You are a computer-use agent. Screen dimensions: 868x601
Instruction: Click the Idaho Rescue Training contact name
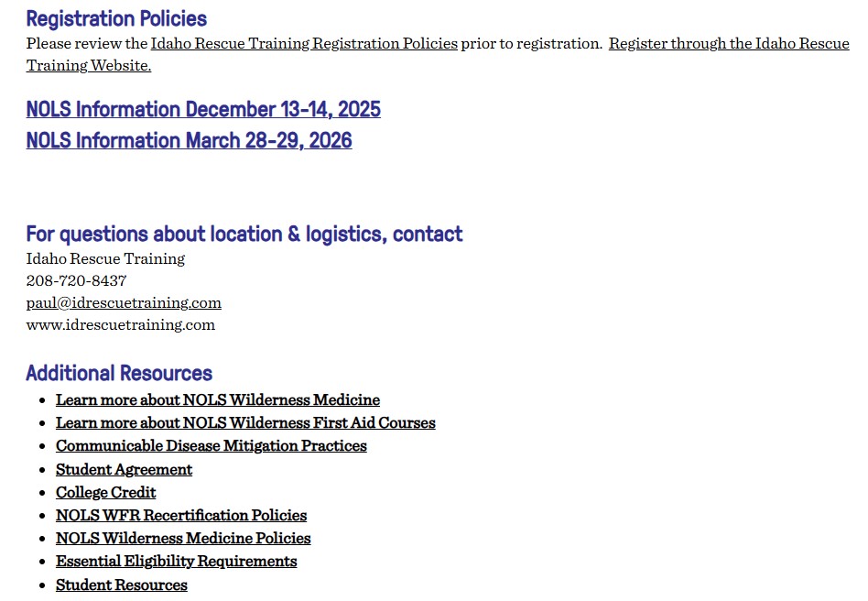tap(105, 258)
